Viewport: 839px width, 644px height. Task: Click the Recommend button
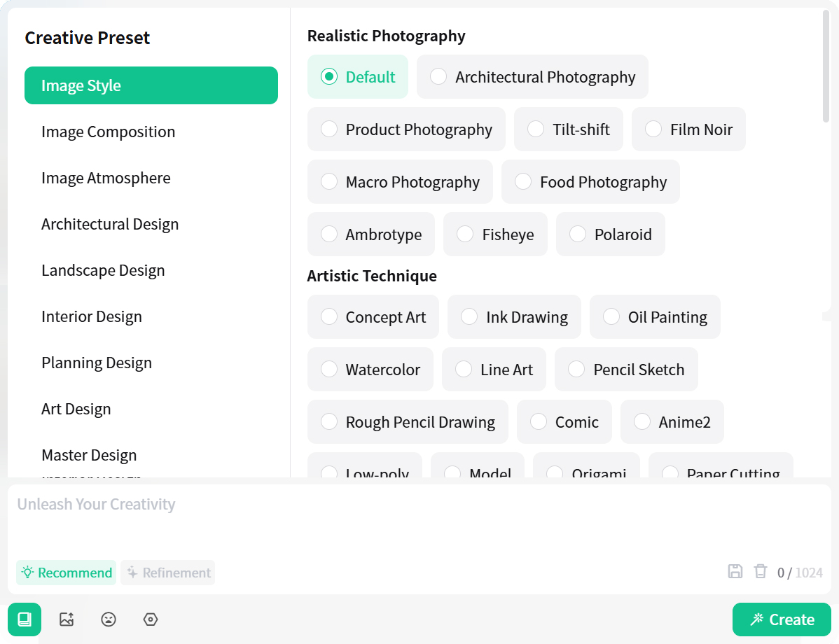67,573
